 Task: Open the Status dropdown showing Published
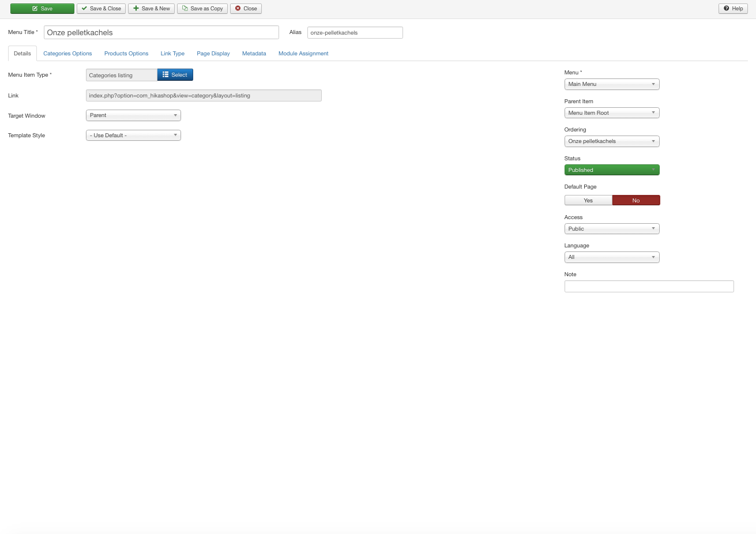pyautogui.click(x=612, y=170)
